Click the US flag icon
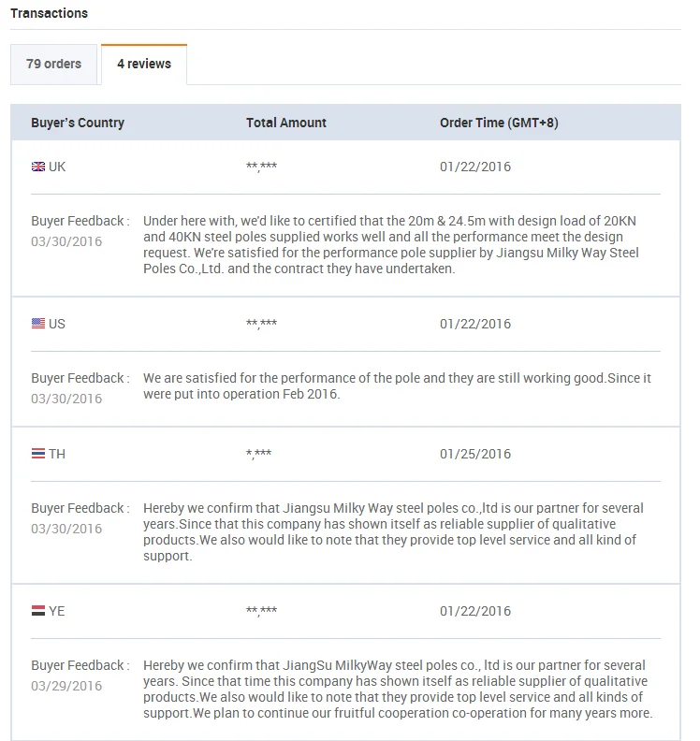700x741 pixels. coord(38,324)
